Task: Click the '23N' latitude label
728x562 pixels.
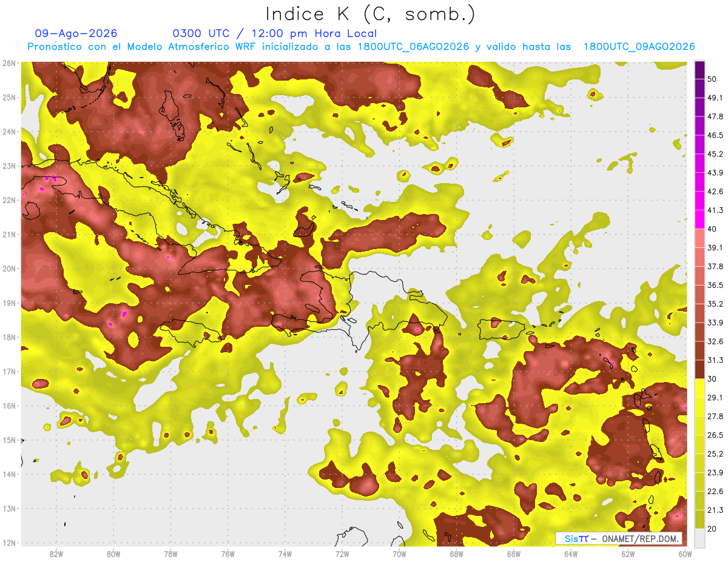Action: 9,166
